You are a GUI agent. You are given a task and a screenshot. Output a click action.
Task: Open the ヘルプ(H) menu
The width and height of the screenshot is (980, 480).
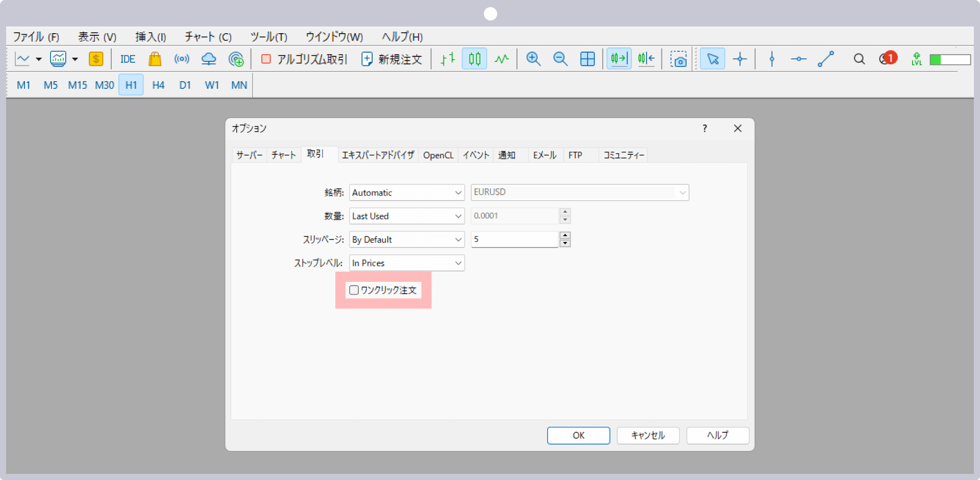[403, 37]
